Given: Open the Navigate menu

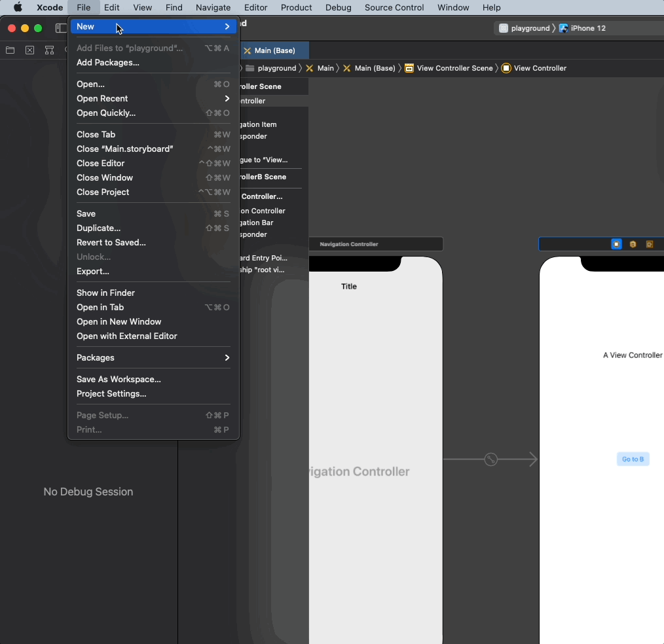Looking at the screenshot, I should 213,8.
